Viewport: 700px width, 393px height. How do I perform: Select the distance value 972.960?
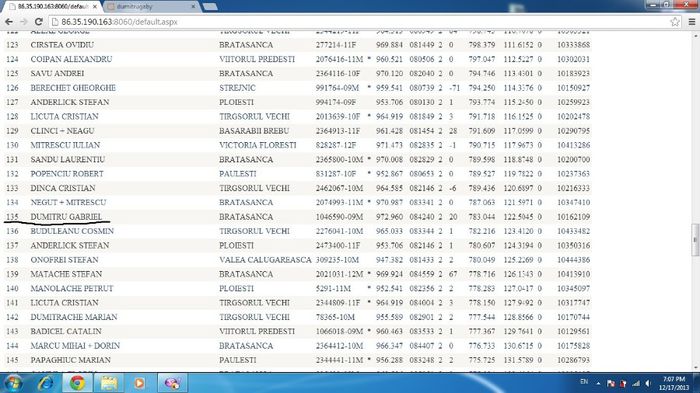(389, 217)
